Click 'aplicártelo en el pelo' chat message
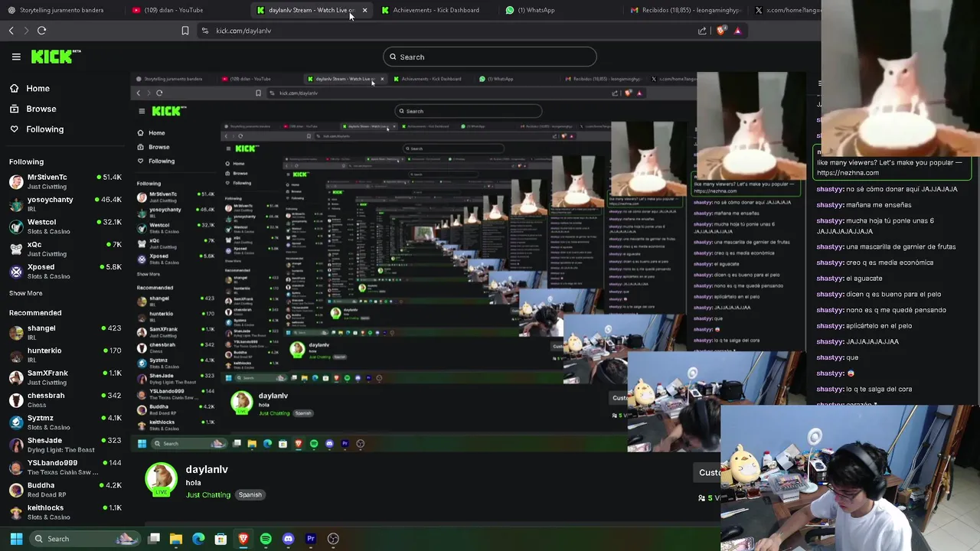The width and height of the screenshot is (980, 551). (x=879, y=326)
